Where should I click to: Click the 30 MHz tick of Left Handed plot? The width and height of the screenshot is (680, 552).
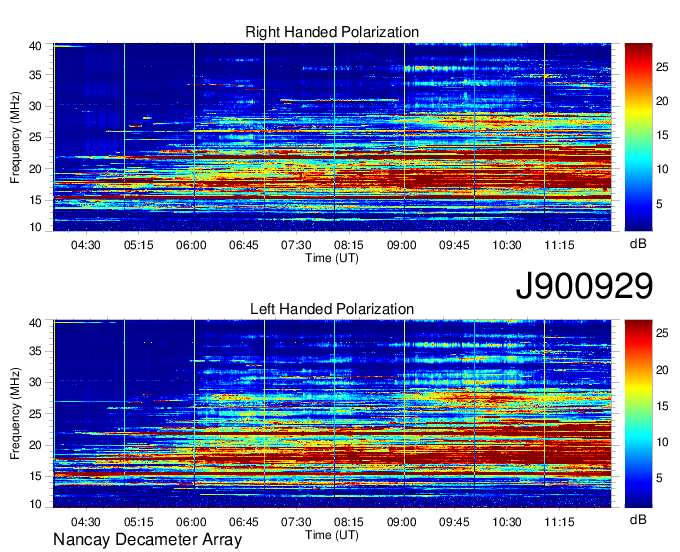(x=35, y=382)
